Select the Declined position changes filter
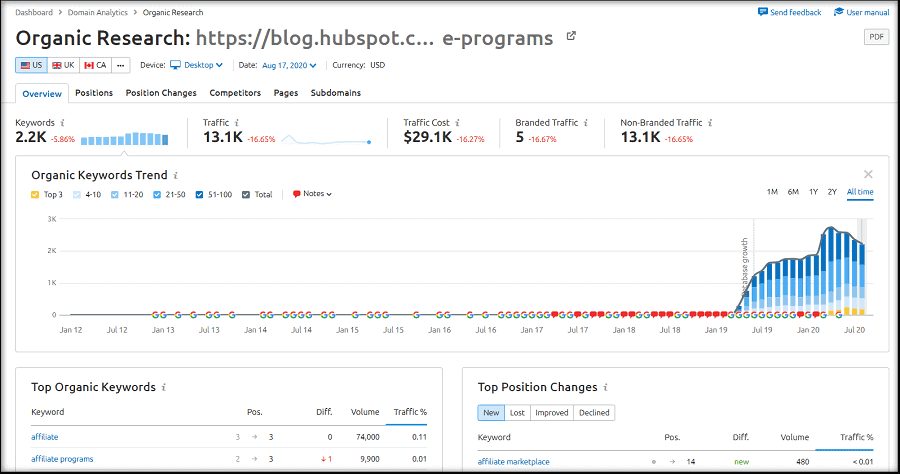Screen dimensions: 900x474 click(x=594, y=413)
